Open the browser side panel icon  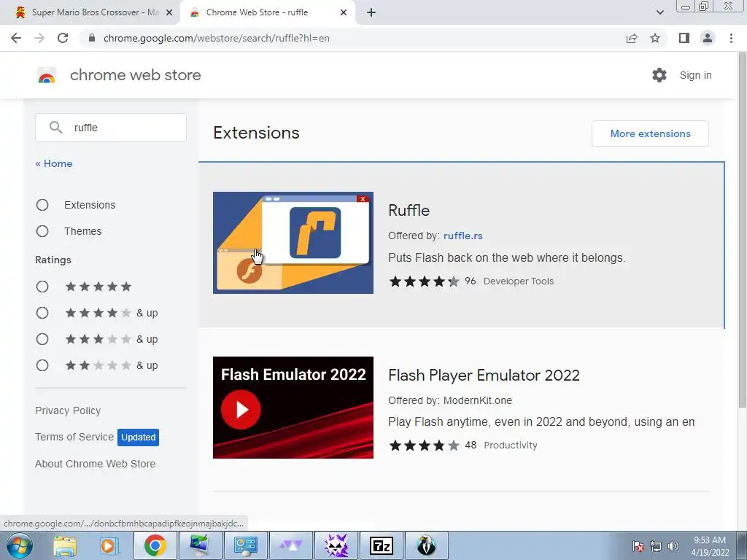pos(684,38)
